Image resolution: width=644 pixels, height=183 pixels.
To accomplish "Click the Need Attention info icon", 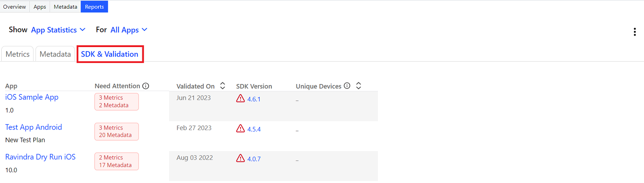I will coord(146,86).
